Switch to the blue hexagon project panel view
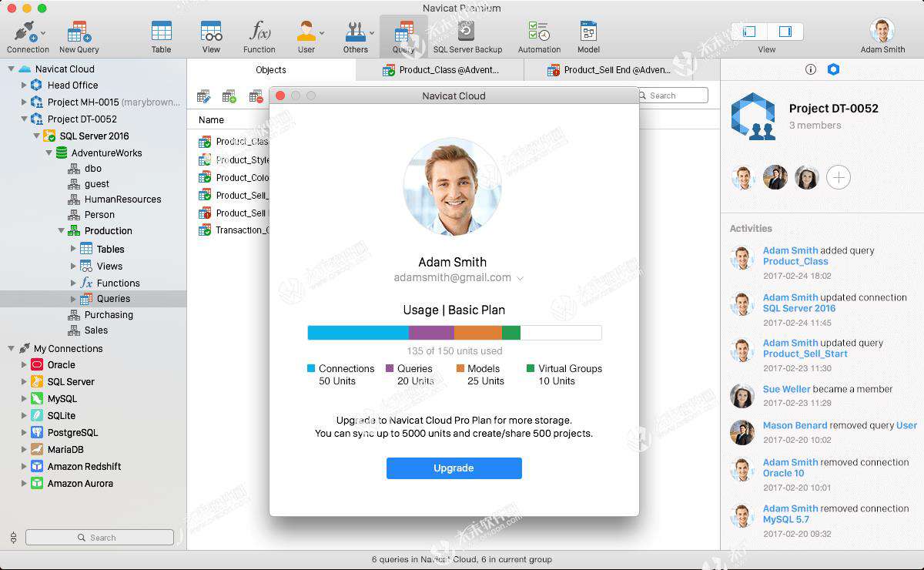 [833, 69]
